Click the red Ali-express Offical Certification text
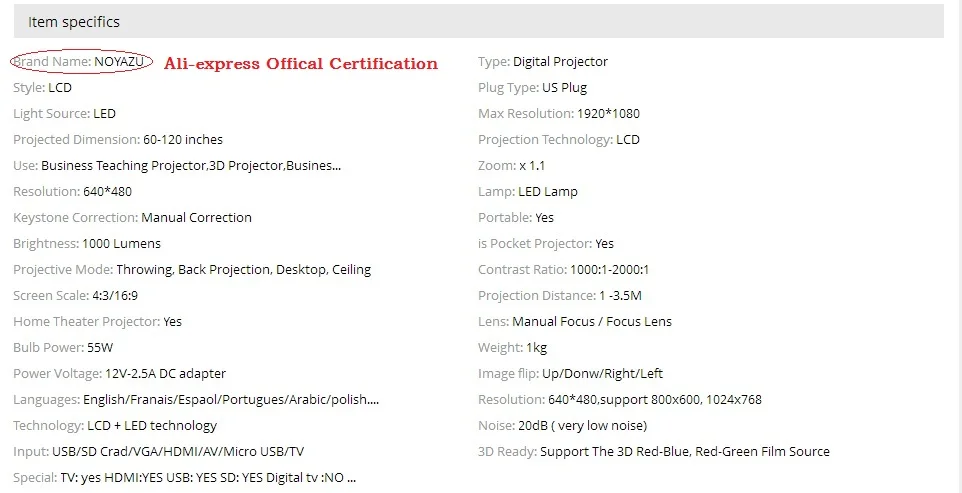Image resolution: width=962 pixels, height=493 pixels. click(301, 63)
